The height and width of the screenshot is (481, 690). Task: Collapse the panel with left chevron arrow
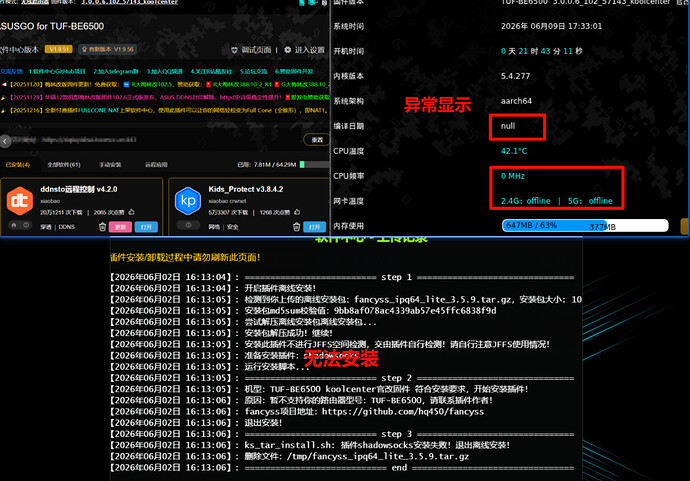pos(5,141)
